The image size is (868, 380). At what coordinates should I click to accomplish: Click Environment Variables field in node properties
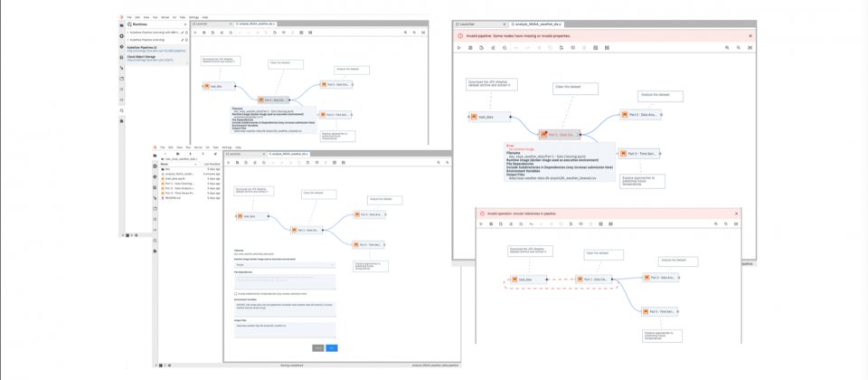click(x=285, y=309)
